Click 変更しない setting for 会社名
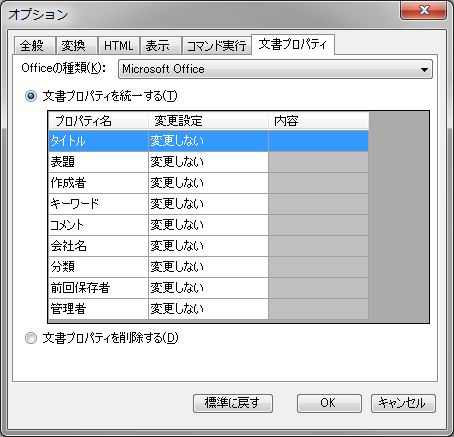This screenshot has width=454, height=437. click(x=208, y=246)
